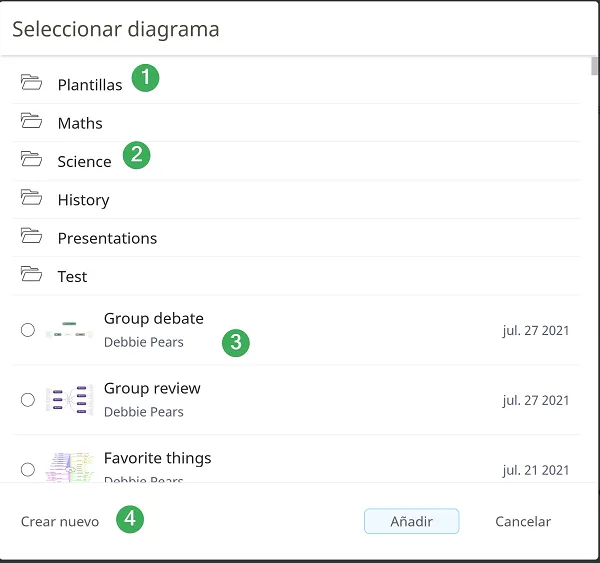
Task: Select the Group review diagram title
Action: [152, 388]
